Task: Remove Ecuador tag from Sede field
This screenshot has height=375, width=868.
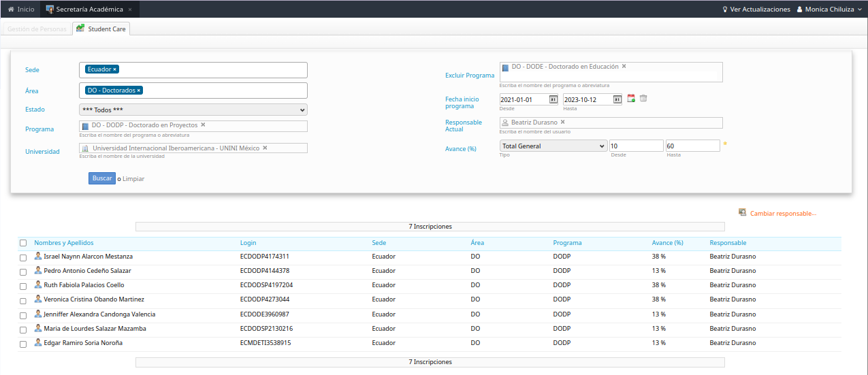Action: point(115,69)
